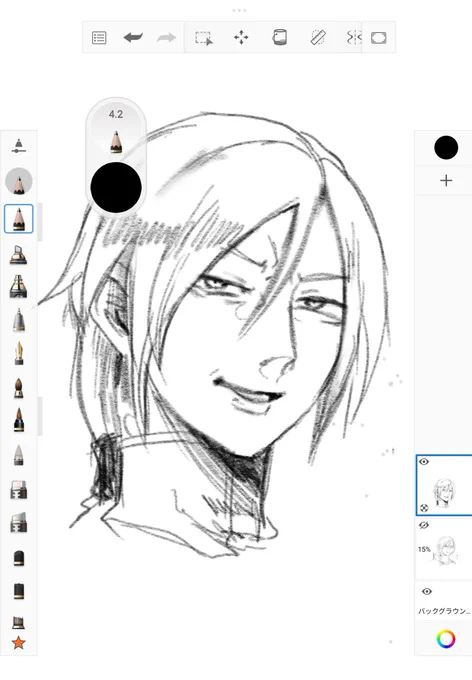Screen dimensions: 472x680
Task: Choose the small brown round paintbrush
Action: (18, 388)
